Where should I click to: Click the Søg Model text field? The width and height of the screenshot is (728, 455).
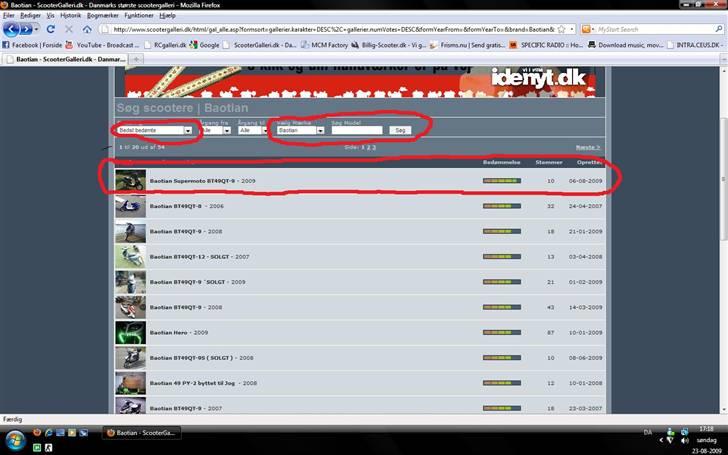357,130
